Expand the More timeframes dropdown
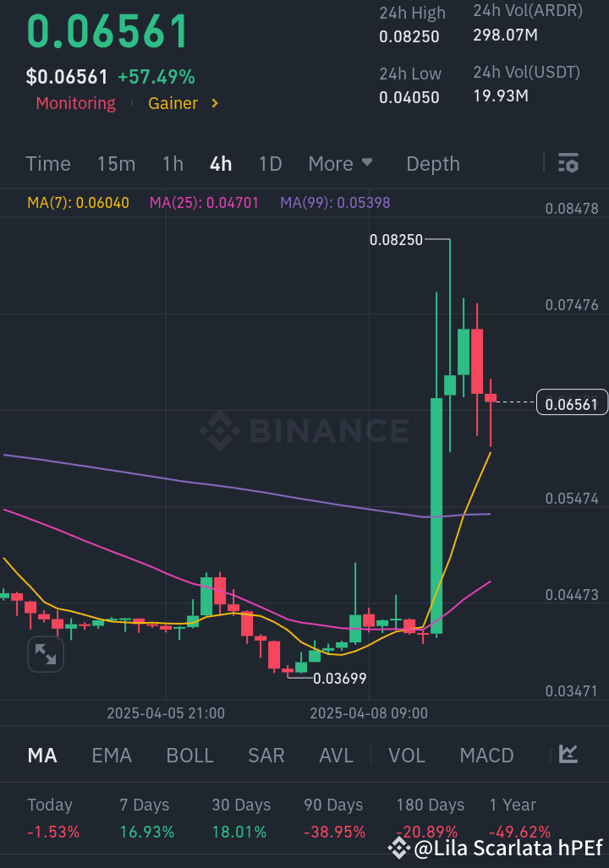 click(340, 163)
